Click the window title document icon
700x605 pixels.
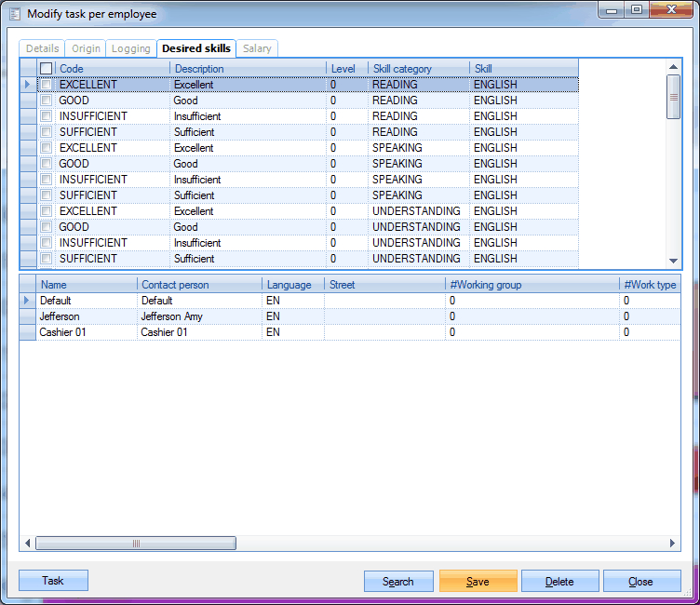coord(15,14)
